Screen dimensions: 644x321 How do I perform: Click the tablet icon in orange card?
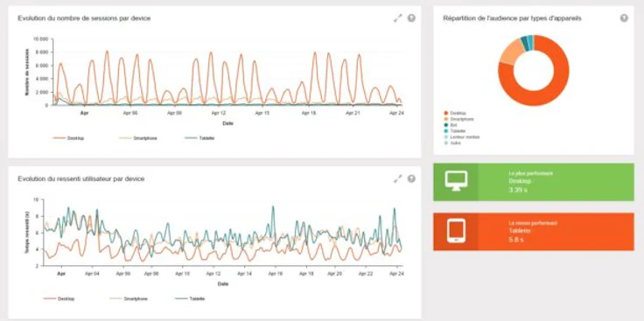(x=456, y=231)
